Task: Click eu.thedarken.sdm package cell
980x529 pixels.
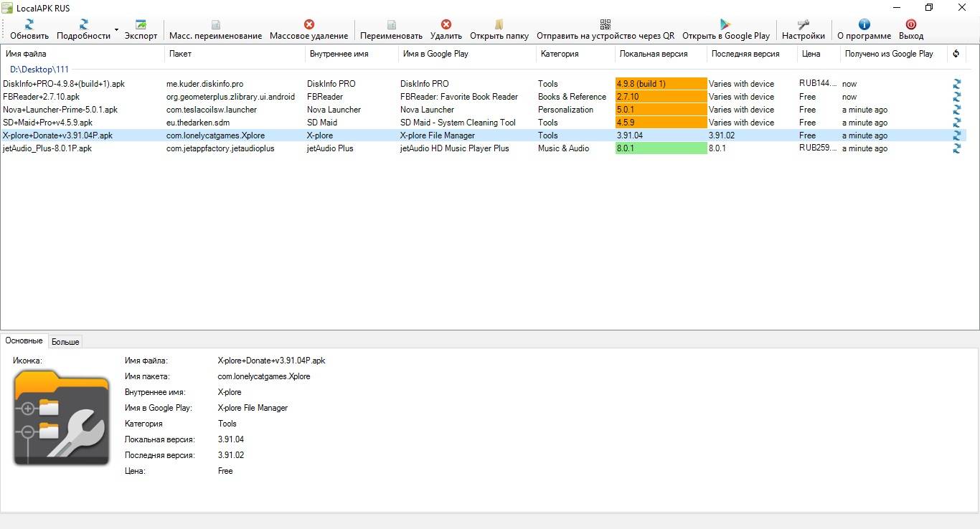Action: click(x=198, y=123)
